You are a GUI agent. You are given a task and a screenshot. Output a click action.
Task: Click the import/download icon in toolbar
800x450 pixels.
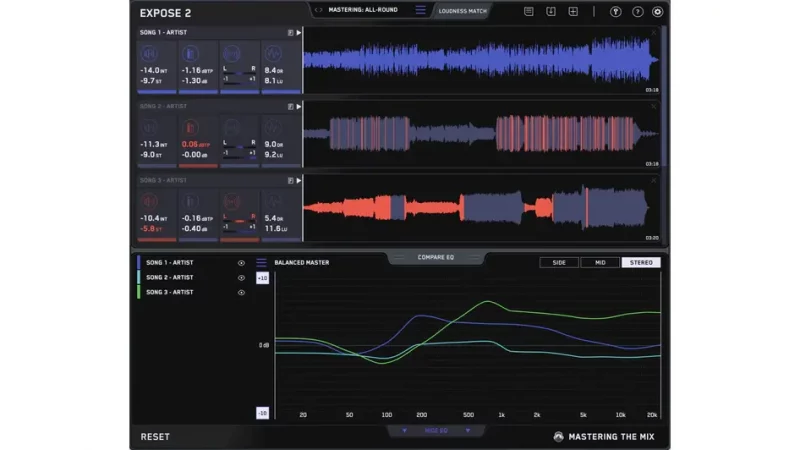point(551,11)
